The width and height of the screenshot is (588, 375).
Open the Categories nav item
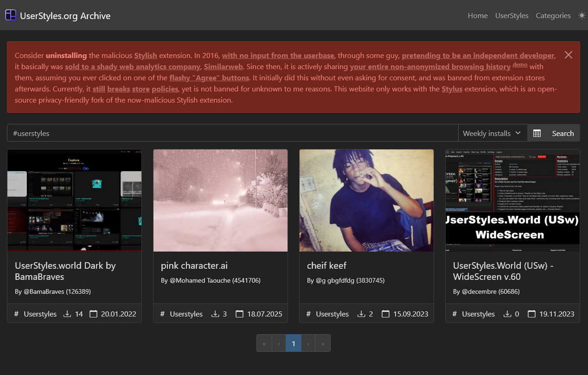pyautogui.click(x=553, y=15)
